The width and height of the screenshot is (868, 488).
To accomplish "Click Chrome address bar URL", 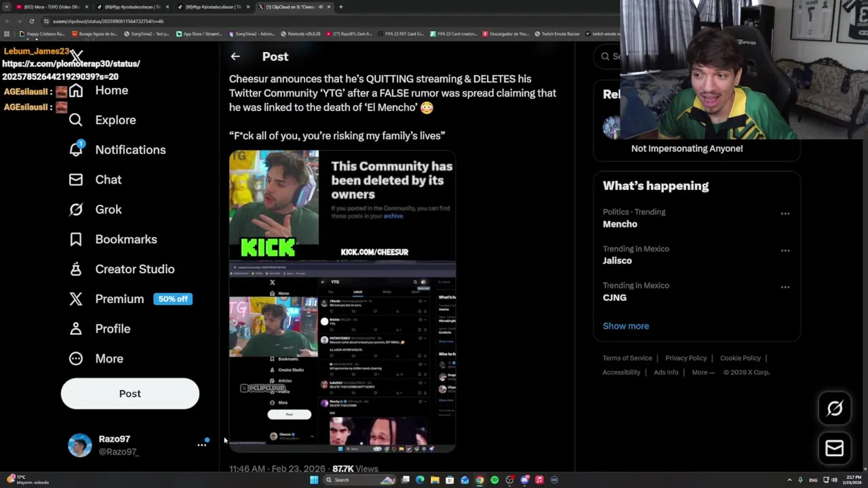I will coord(108,21).
